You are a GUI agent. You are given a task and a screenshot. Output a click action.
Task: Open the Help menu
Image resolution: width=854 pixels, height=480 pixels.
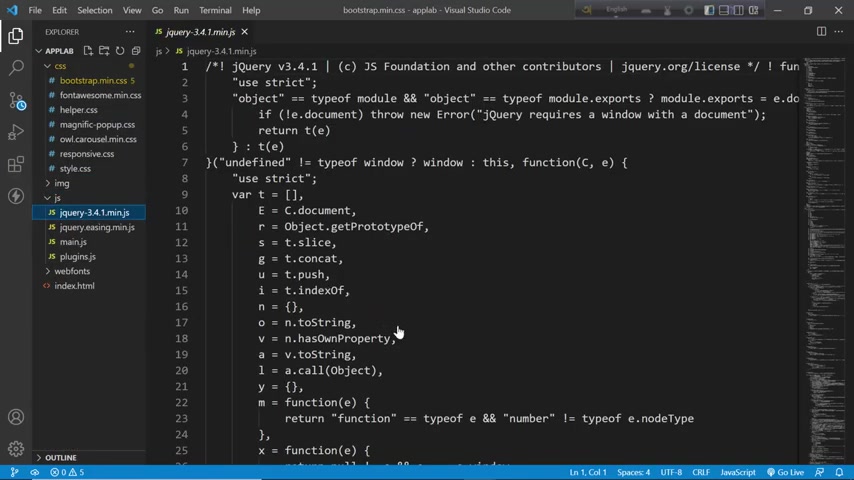pos(251,10)
